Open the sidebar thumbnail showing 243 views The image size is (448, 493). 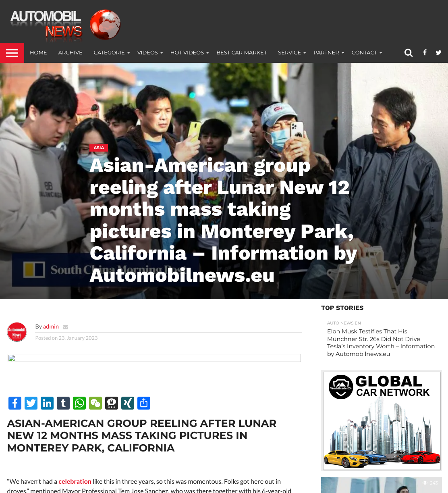[382, 485]
